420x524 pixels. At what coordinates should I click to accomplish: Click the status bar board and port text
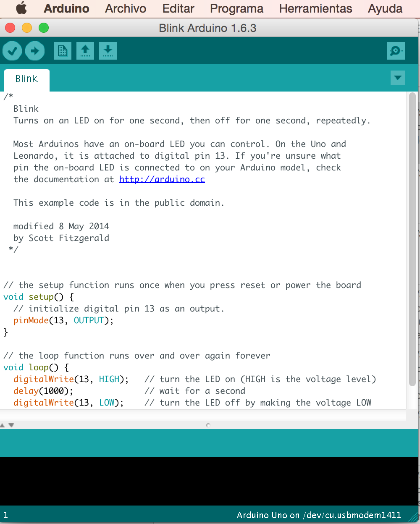319,515
